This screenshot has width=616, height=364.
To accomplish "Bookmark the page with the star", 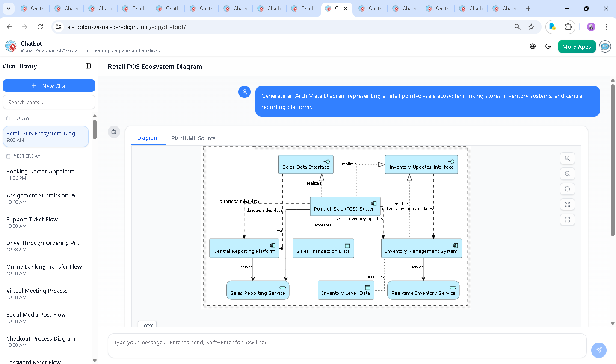I will pyautogui.click(x=531, y=26).
